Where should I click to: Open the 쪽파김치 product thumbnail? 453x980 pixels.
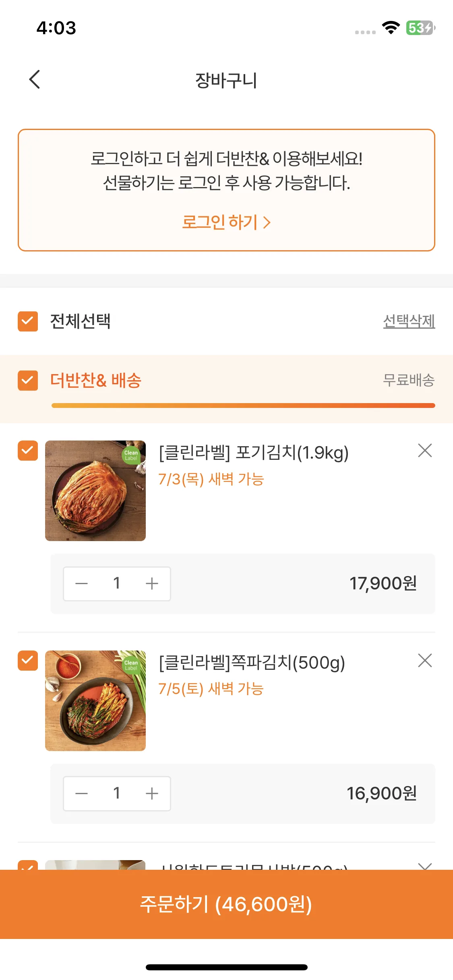tap(95, 701)
